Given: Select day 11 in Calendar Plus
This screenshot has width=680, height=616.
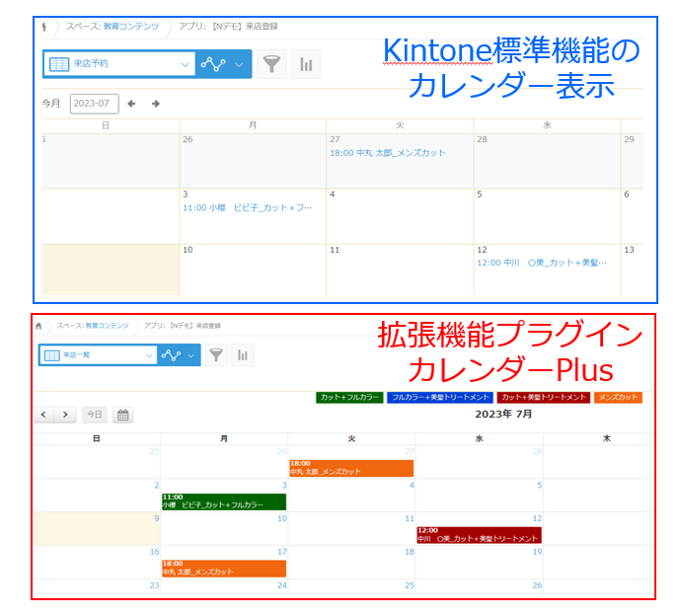Looking at the screenshot, I should point(410,518).
